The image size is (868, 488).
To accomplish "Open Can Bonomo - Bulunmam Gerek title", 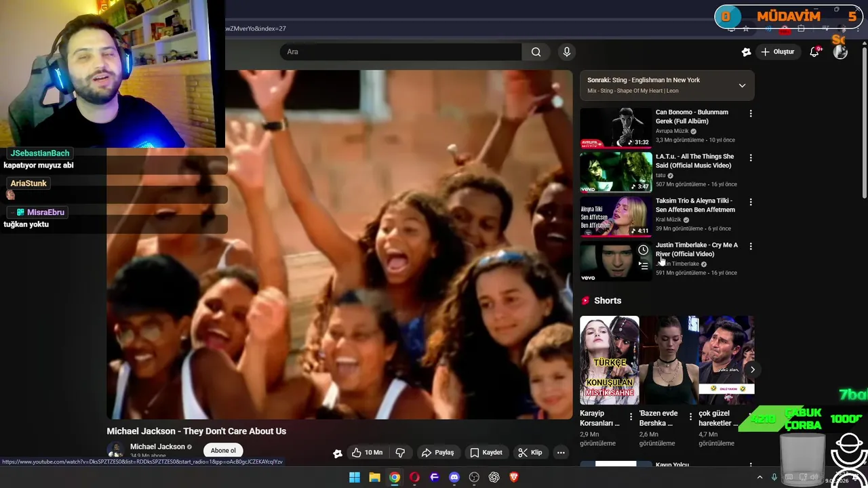I will coord(693,117).
